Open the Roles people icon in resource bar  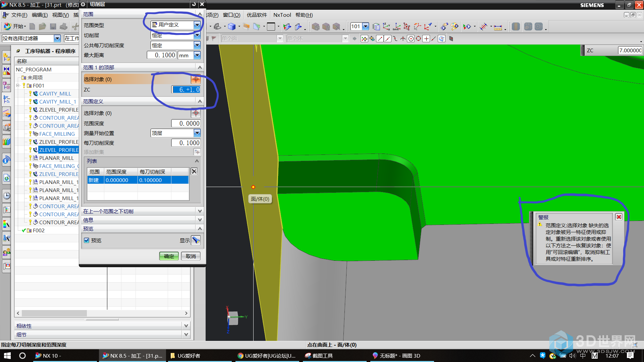[7, 252]
